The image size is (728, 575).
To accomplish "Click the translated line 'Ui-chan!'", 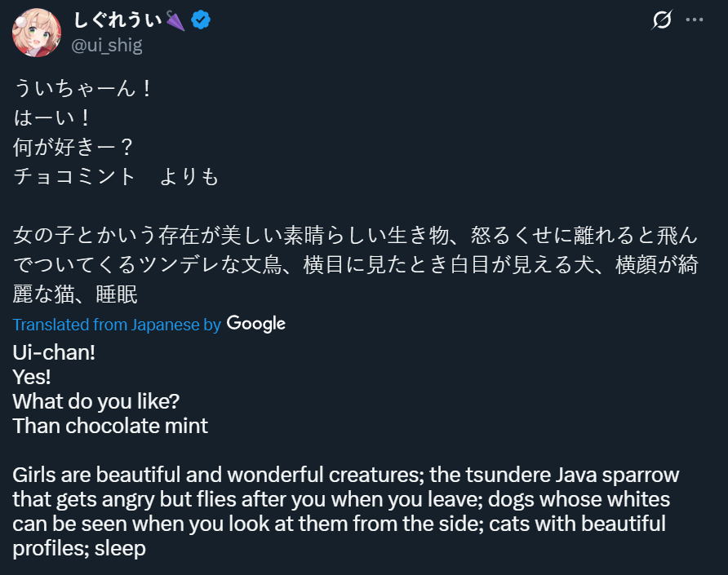I will click(x=55, y=353).
